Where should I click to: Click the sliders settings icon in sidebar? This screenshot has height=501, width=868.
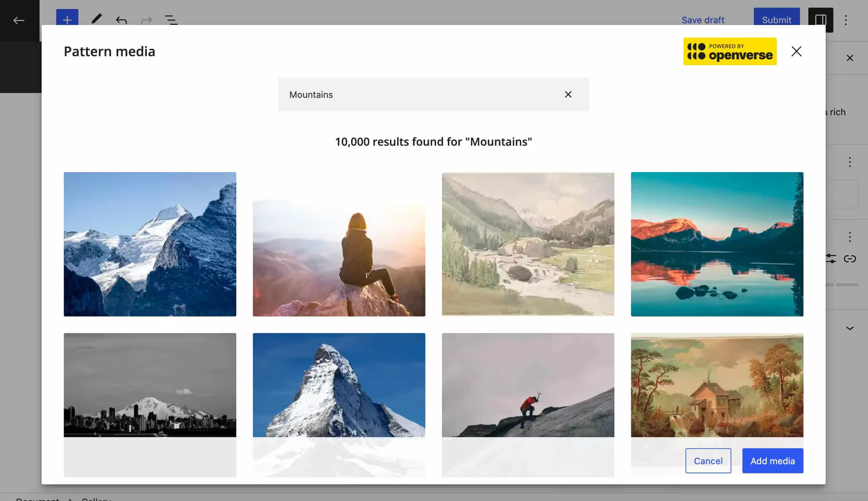click(x=831, y=259)
